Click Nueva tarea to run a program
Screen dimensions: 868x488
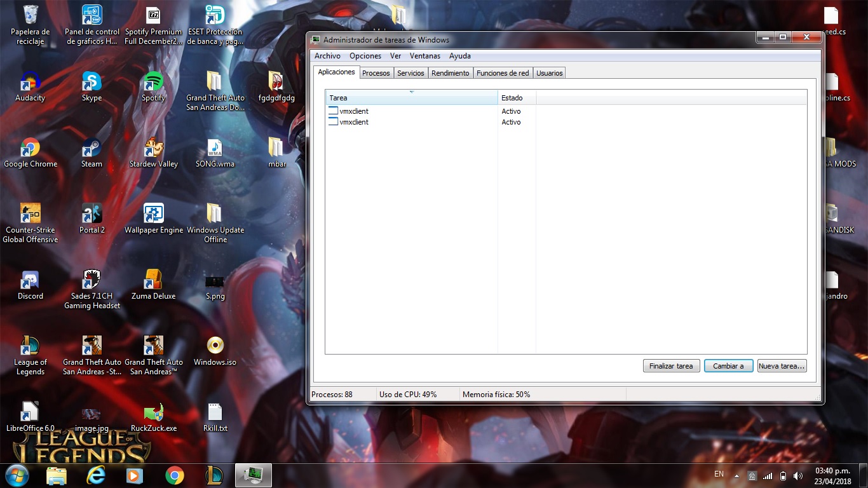782,365
